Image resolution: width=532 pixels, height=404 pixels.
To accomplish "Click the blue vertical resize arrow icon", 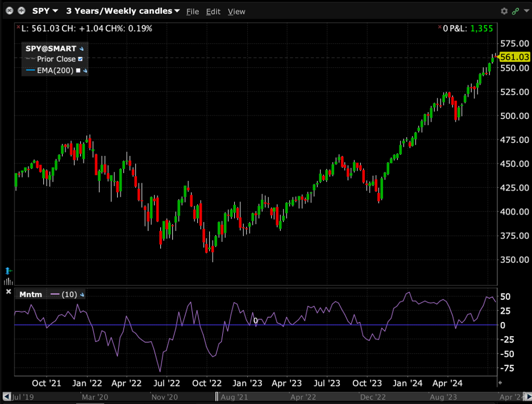I will click(9, 271).
